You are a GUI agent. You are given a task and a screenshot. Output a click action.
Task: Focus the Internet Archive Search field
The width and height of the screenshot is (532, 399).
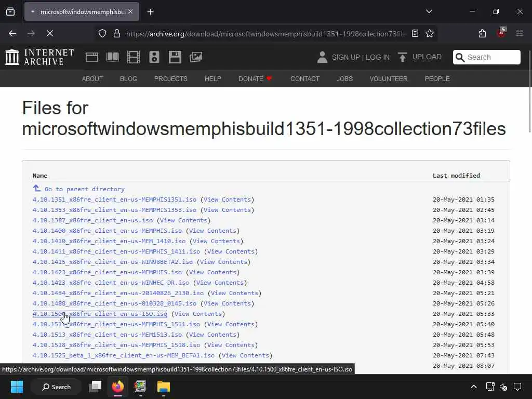[486, 57]
